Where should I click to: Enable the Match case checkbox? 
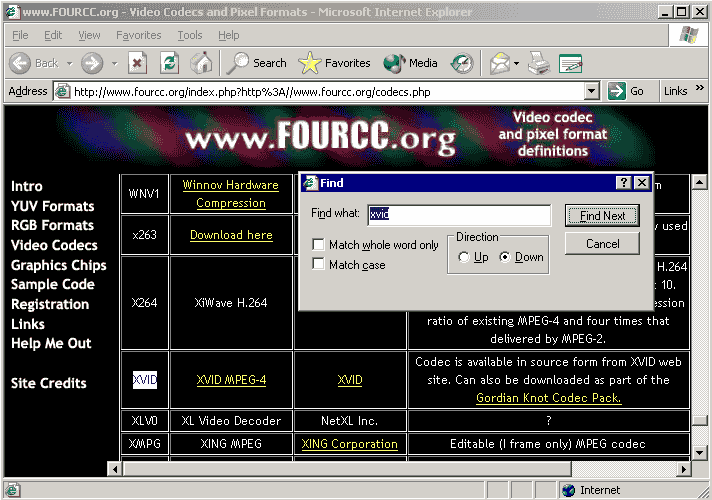[318, 264]
